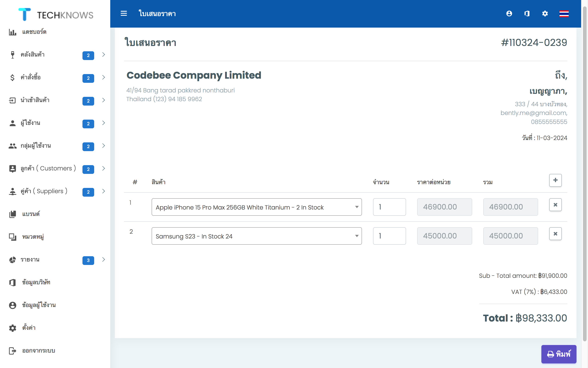Click the email bently.me@gmail.com
Viewport: 588px width, 368px height.
534,113
